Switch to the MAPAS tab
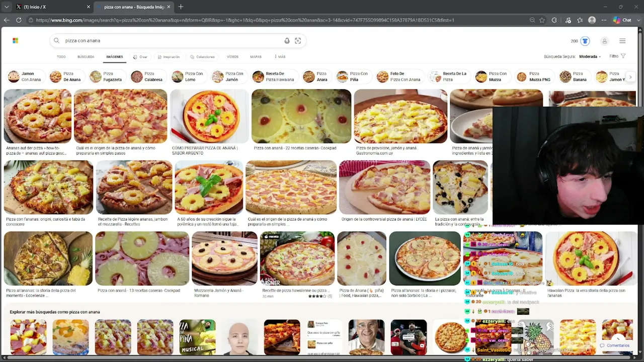The height and width of the screenshot is (362, 644). 256,57
